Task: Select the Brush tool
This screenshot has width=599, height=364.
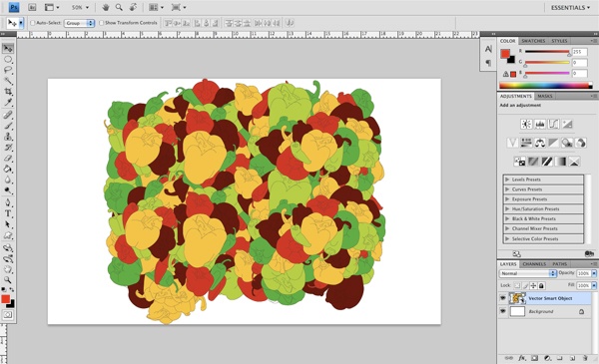Action: click(8, 126)
